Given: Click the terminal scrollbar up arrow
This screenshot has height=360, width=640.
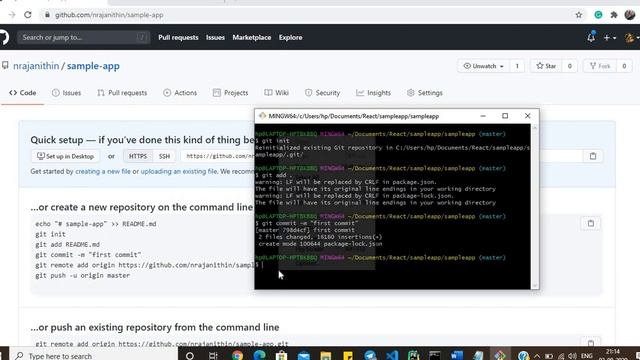Looking at the screenshot, I should tap(534, 128).
